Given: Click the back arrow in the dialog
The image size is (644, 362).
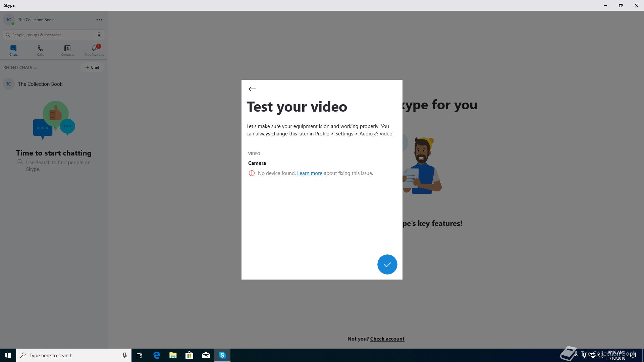Looking at the screenshot, I should coord(252,89).
